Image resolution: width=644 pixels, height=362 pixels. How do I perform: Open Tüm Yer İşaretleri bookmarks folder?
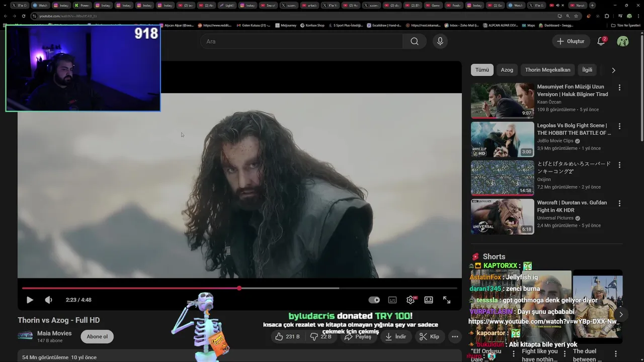[625, 25]
